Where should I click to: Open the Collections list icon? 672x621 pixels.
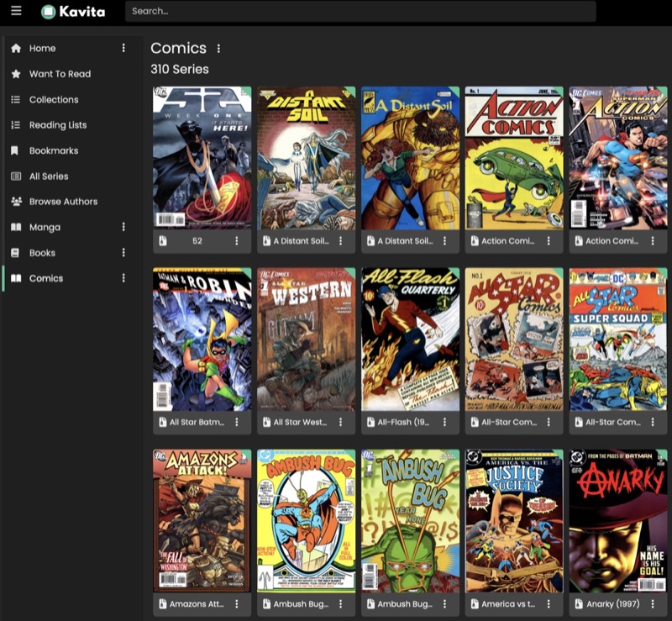click(x=15, y=99)
